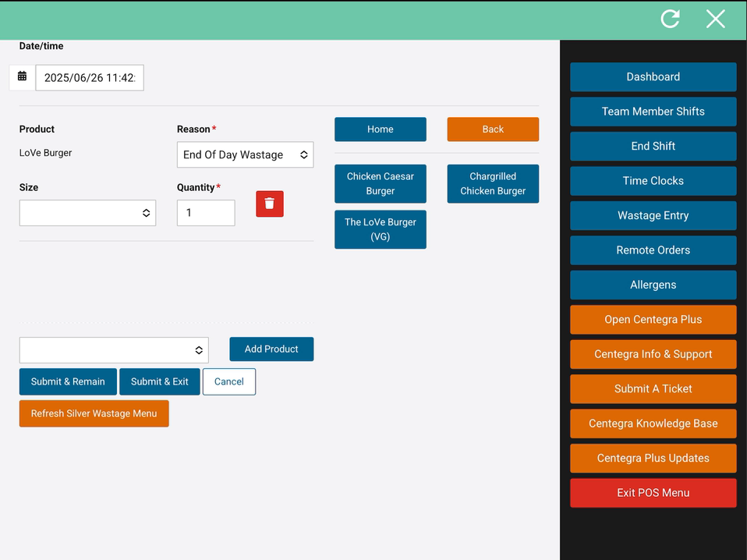The width and height of the screenshot is (747, 560).
Task: Open the Reason dropdown
Action: click(245, 154)
